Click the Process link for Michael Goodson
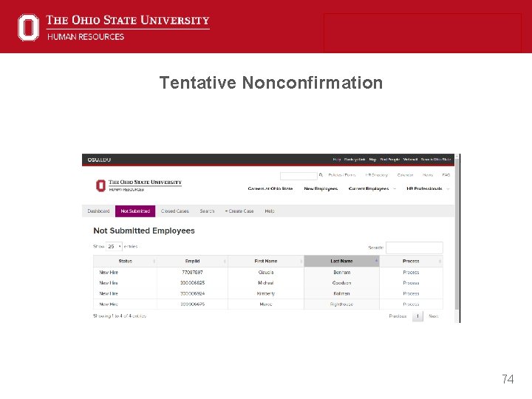The width and height of the screenshot is (532, 399). coord(411,283)
